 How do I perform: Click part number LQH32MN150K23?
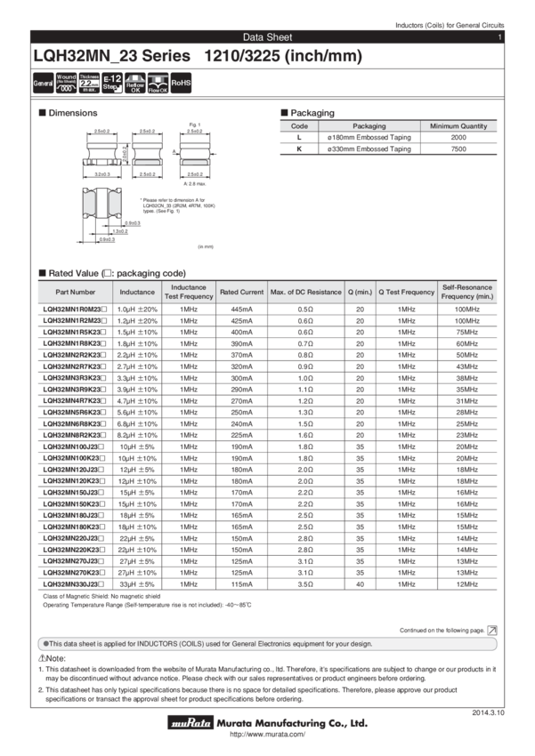[x=74, y=503]
